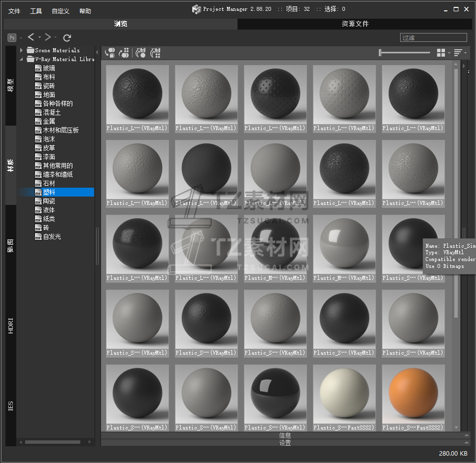Adjust the thumbnail size slider
The height and width of the screenshot is (463, 476).
click(380, 53)
